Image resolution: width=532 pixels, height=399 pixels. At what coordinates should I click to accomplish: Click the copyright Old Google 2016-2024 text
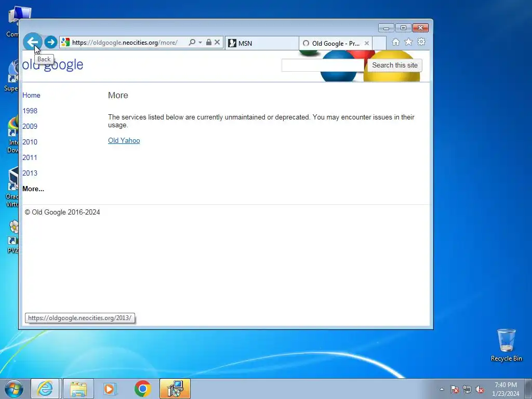(x=62, y=212)
